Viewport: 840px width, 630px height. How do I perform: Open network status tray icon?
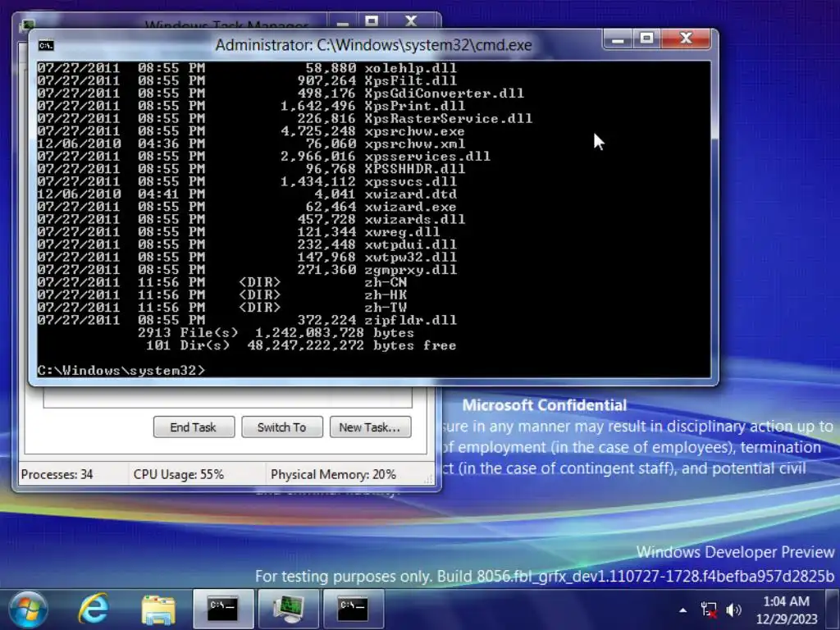[709, 609]
